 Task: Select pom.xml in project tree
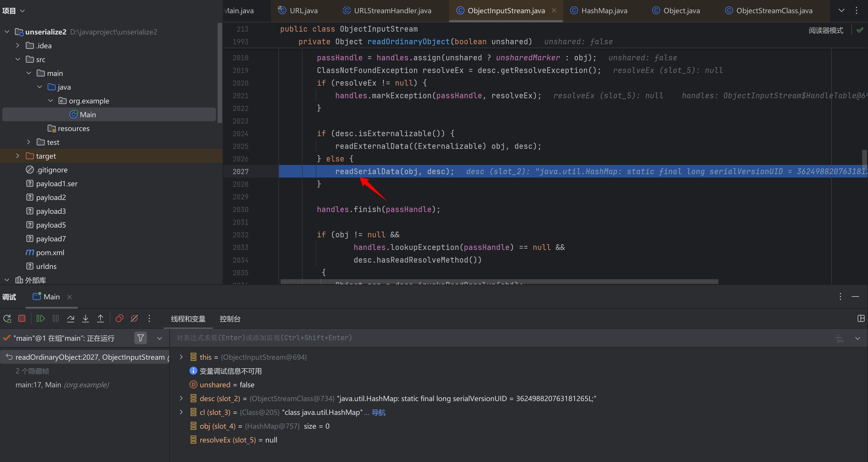(50, 253)
